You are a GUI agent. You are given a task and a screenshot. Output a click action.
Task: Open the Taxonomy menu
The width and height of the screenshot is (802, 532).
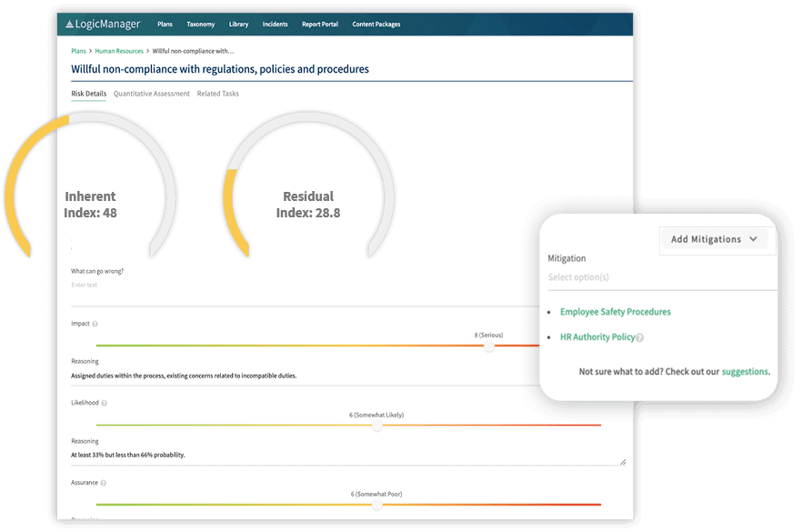[200, 24]
